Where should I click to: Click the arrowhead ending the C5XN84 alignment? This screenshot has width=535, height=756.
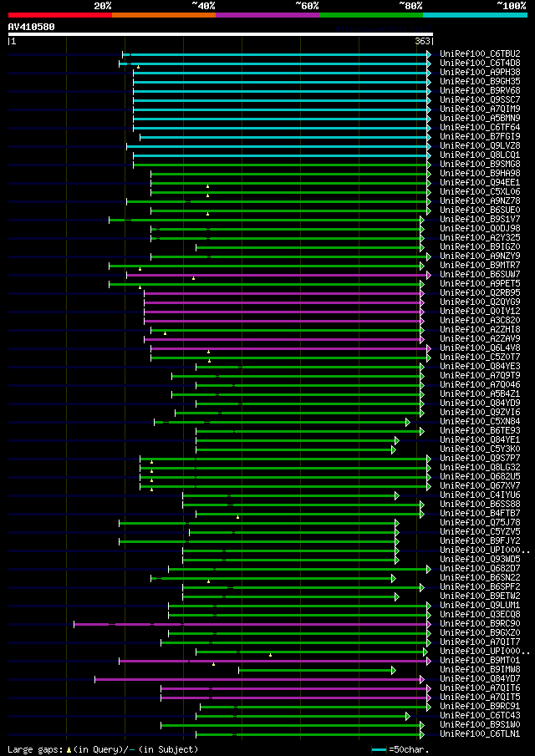click(x=408, y=423)
